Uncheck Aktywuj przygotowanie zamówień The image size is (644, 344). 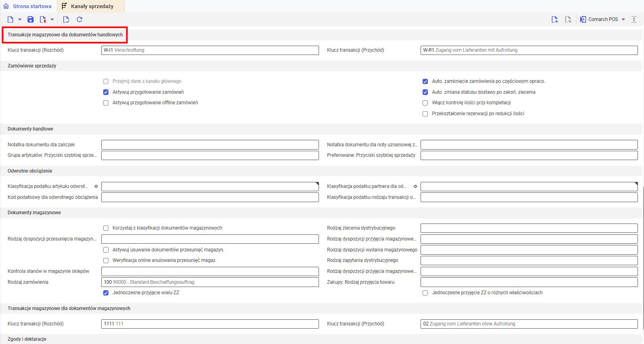pyautogui.click(x=106, y=92)
